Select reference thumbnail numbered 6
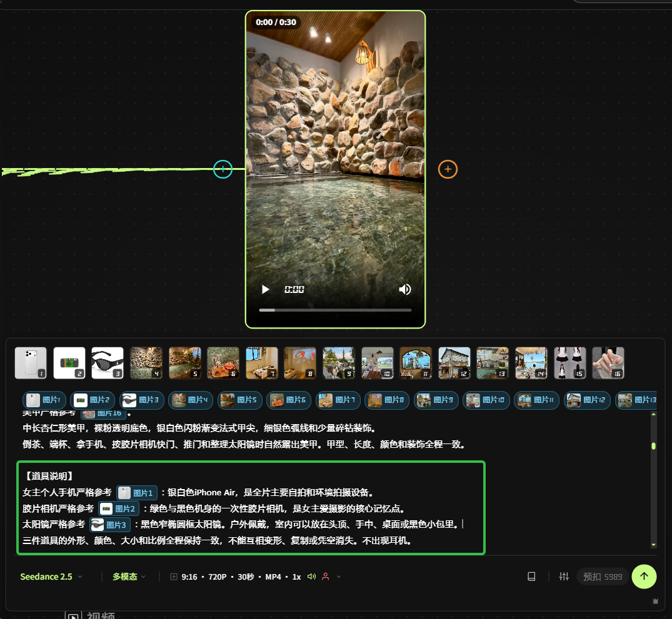The image size is (672, 619). tap(223, 363)
